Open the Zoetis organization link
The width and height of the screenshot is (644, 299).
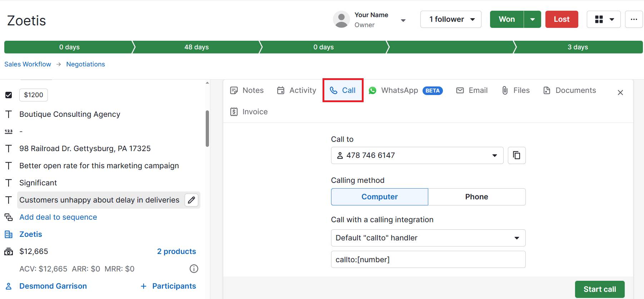(31, 234)
